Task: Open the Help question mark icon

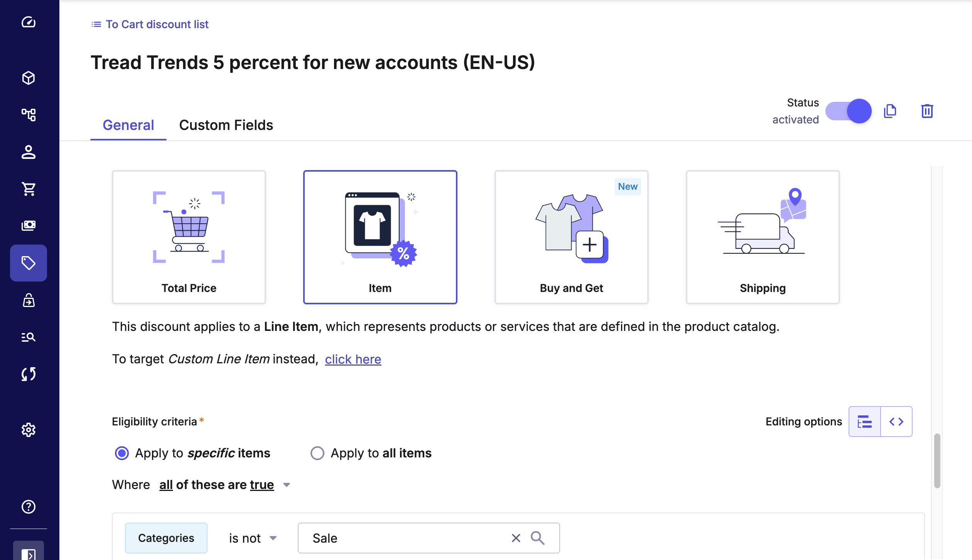Action: point(29,507)
